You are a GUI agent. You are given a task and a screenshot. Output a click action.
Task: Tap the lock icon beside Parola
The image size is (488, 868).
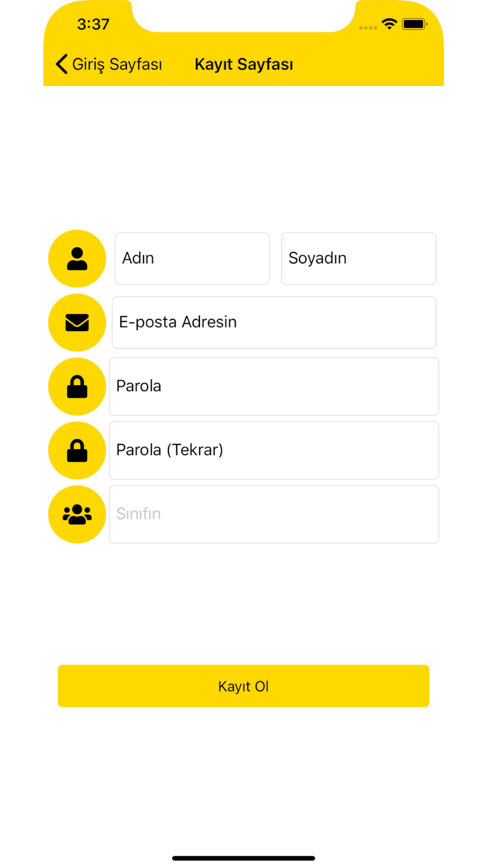coord(77,387)
